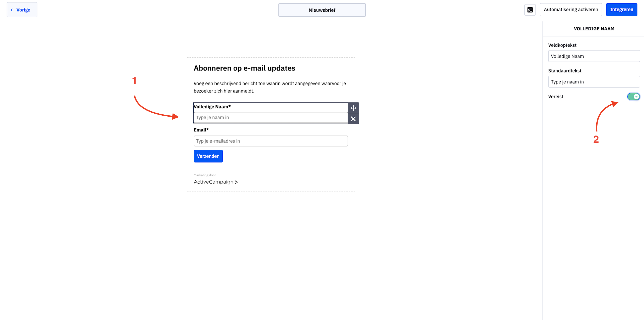Click Automatisering activeren button
644x320 pixels.
[x=571, y=10]
